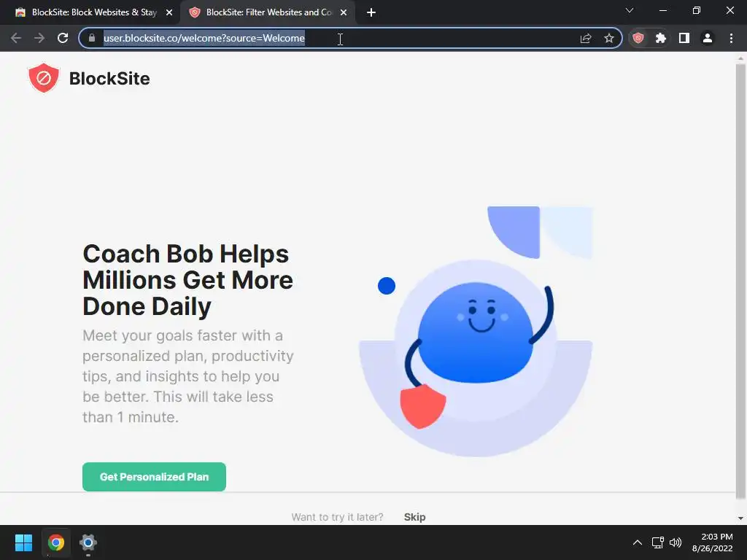The height and width of the screenshot is (560, 747).
Task: Toggle the browser side panel icon
Action: pos(684,38)
